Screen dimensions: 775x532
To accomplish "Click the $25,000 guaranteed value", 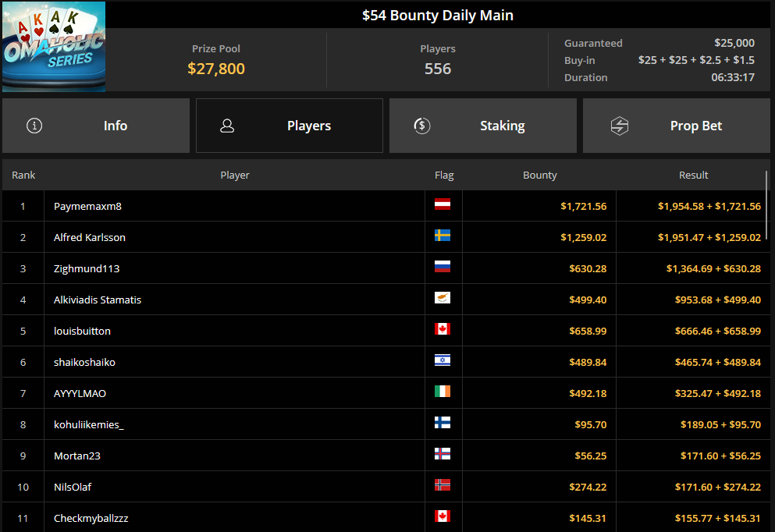I will tap(734, 43).
